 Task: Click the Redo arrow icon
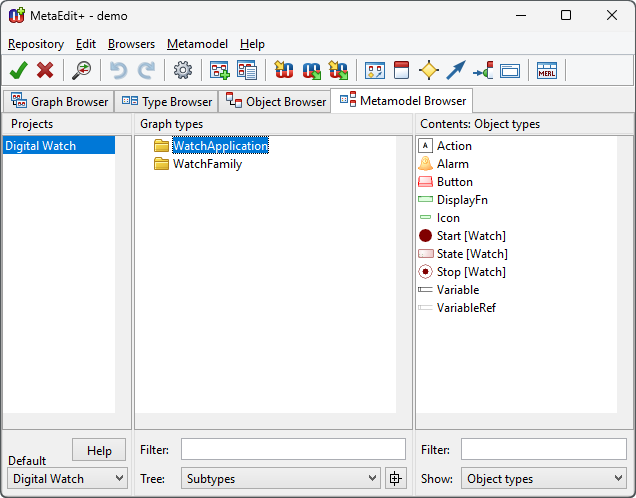point(146,70)
